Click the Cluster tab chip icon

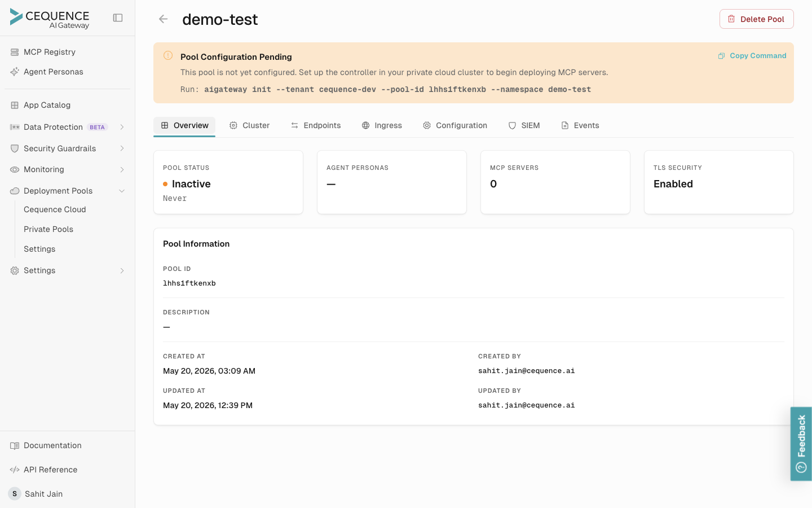point(233,125)
